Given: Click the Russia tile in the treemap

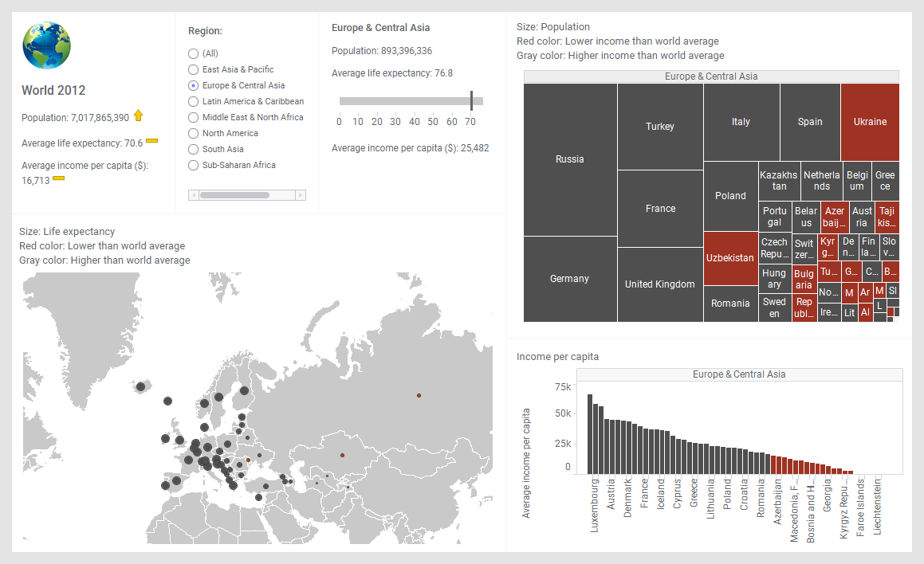Looking at the screenshot, I should click(x=570, y=159).
